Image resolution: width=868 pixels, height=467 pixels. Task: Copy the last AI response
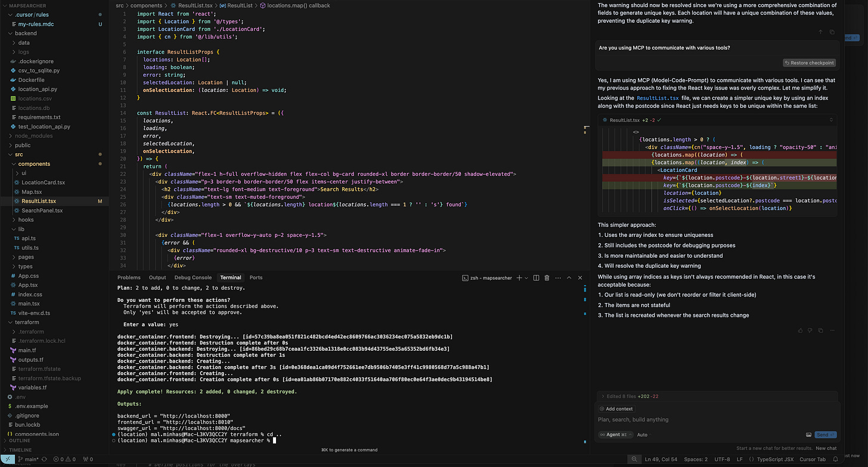pos(821,330)
